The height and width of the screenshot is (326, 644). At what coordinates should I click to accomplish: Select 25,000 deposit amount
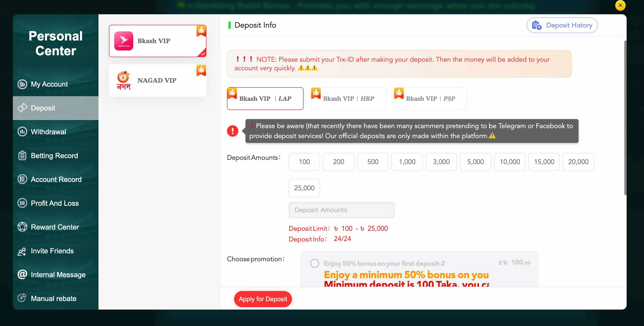pos(304,188)
